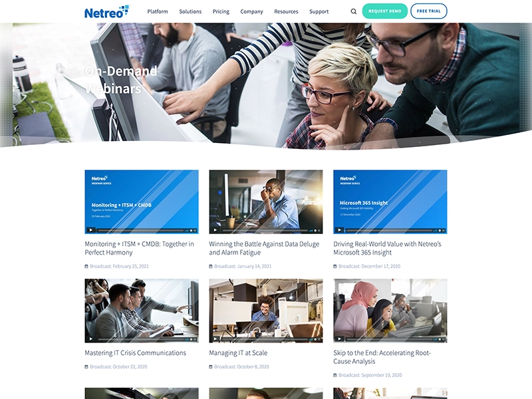Mute the Microsoft 365 Insight video

(435, 230)
